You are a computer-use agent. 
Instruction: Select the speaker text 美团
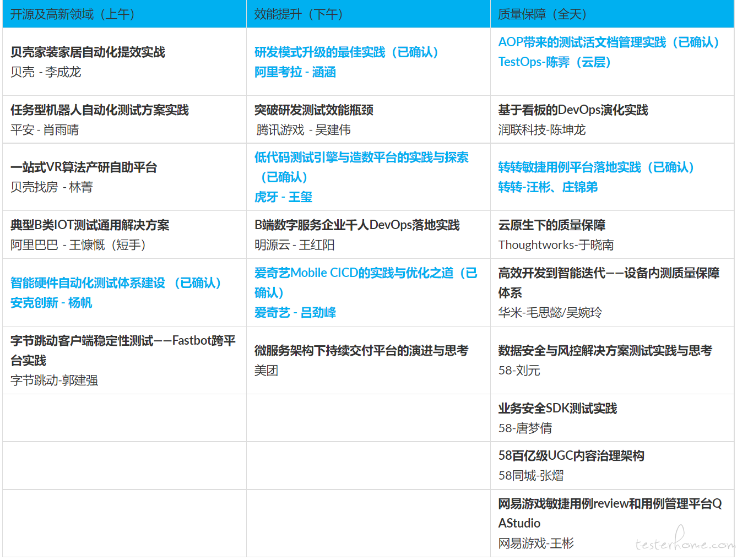click(266, 371)
